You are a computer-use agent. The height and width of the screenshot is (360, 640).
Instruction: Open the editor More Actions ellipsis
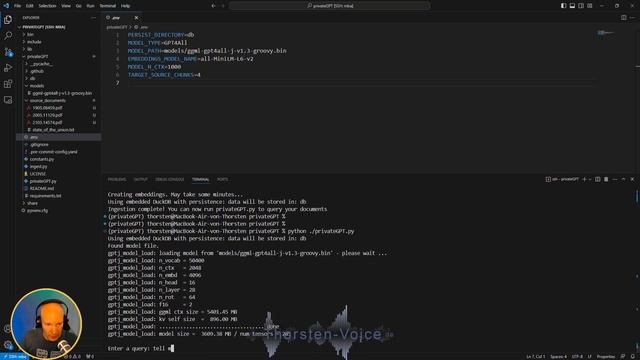click(x=632, y=18)
